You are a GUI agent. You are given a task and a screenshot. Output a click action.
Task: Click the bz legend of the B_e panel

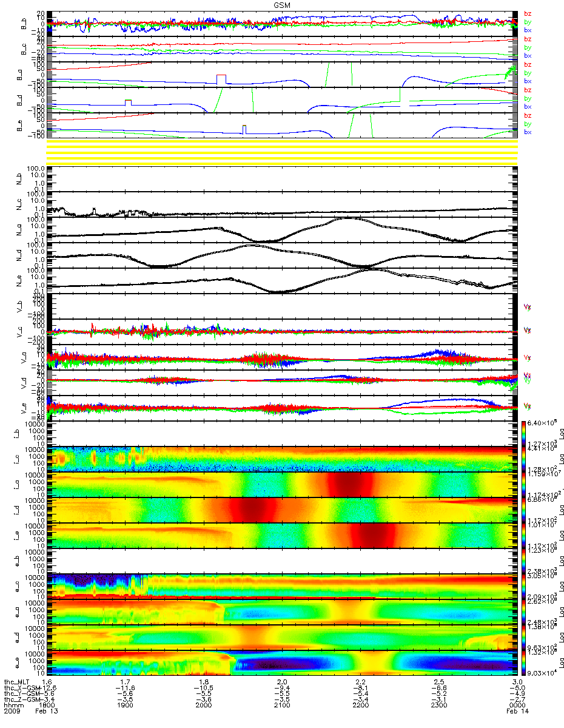(528, 115)
